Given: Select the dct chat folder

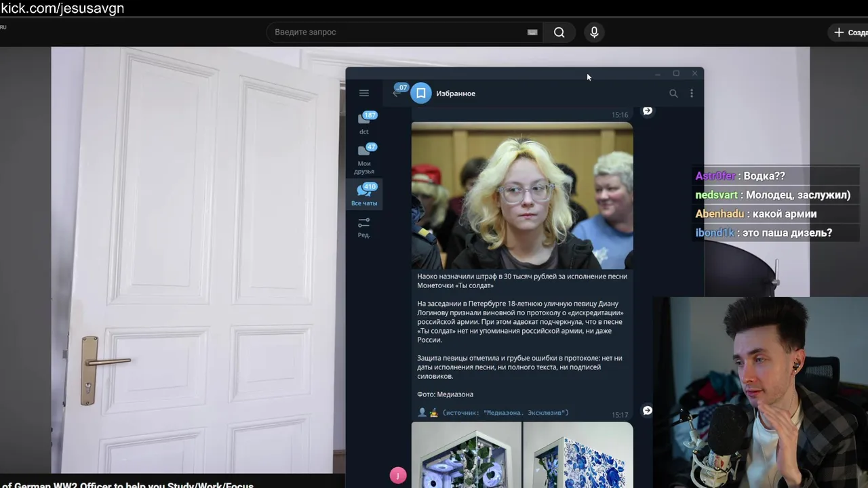Looking at the screenshot, I should [365, 123].
